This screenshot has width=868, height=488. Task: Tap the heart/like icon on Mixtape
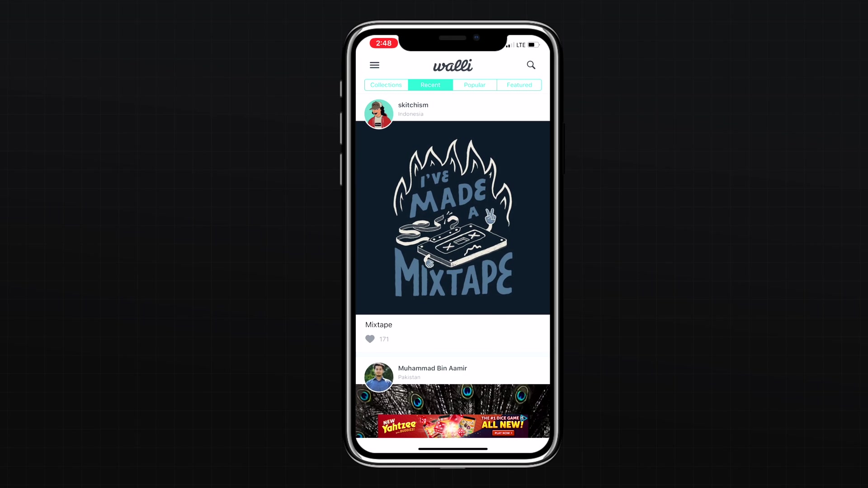[370, 338]
